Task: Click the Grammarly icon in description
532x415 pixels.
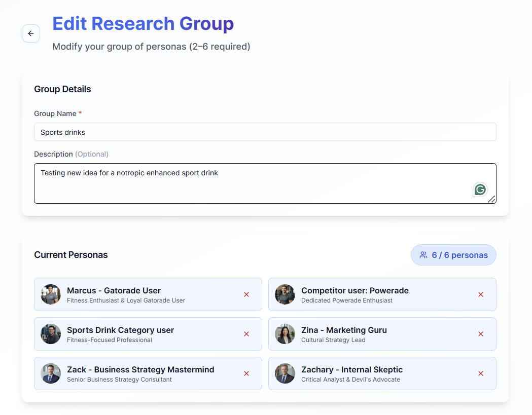Action: tap(480, 190)
